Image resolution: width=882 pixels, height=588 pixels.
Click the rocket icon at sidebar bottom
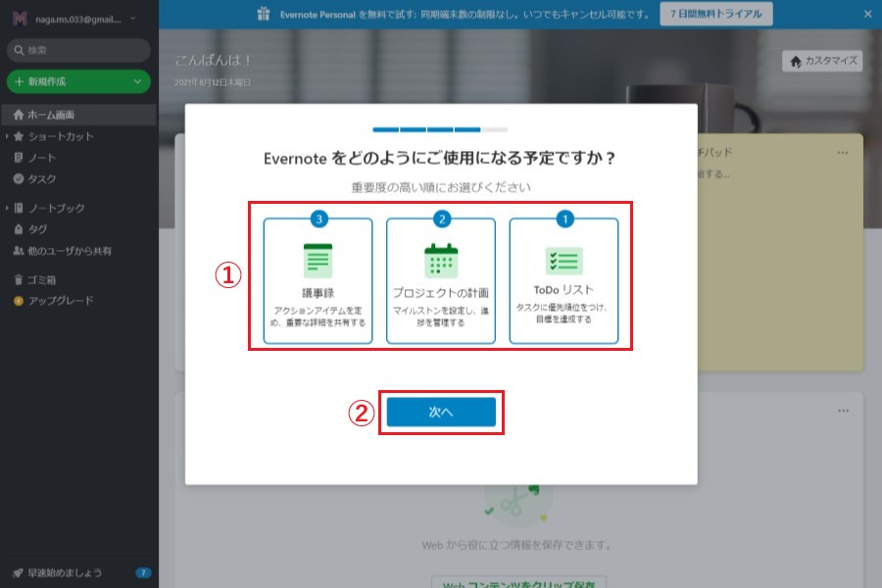tap(18, 572)
